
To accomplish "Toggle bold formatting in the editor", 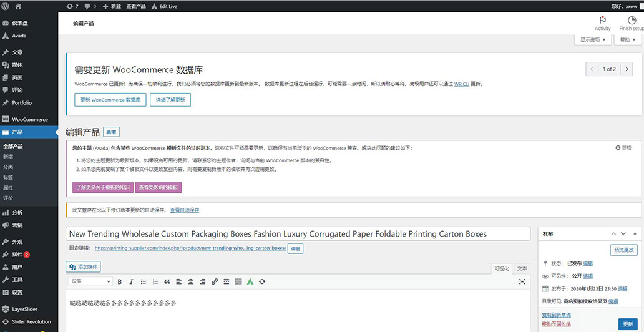I will click(x=120, y=282).
